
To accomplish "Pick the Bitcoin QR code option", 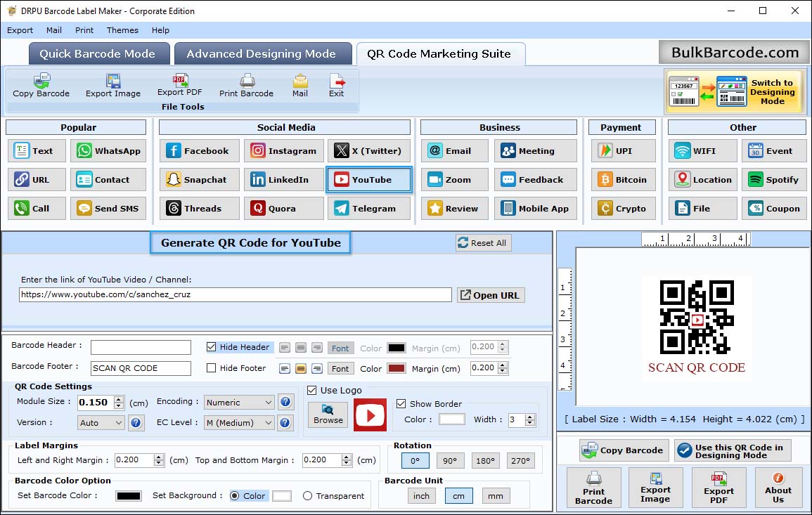I will click(x=624, y=180).
